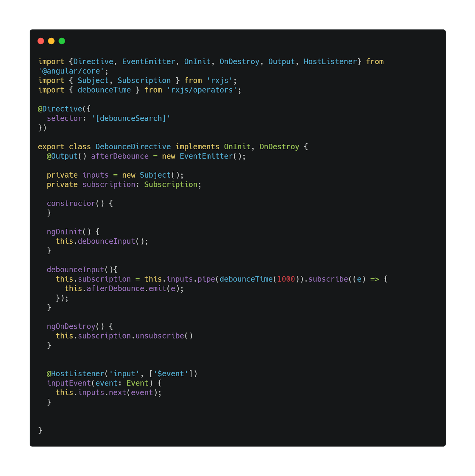475x476 pixels.
Task: Click Subject in the rxjs import line
Action: pyautogui.click(x=93, y=81)
